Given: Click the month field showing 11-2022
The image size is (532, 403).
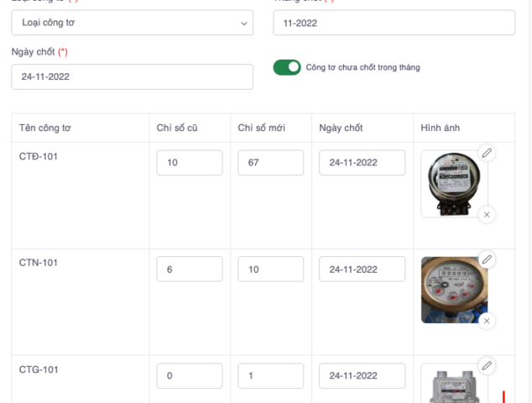Looking at the screenshot, I should pos(394,23).
